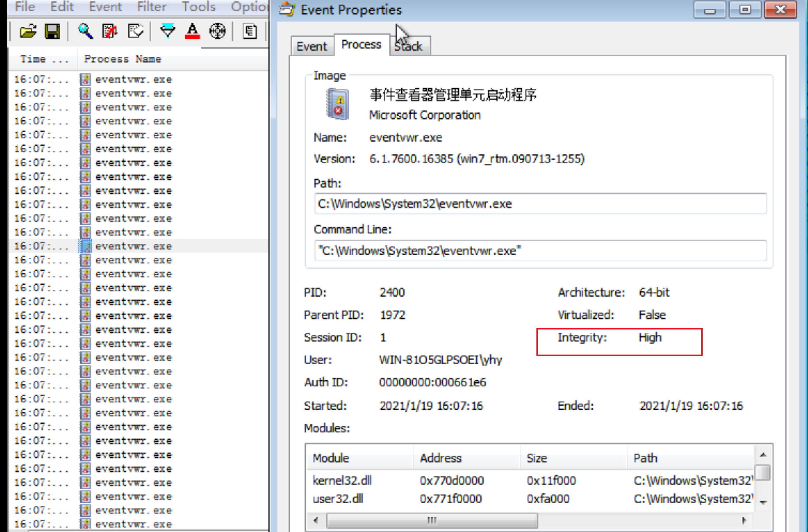Screen dimensions: 808x532
Task: Click the Save floppy disk icon
Action: coord(52,31)
